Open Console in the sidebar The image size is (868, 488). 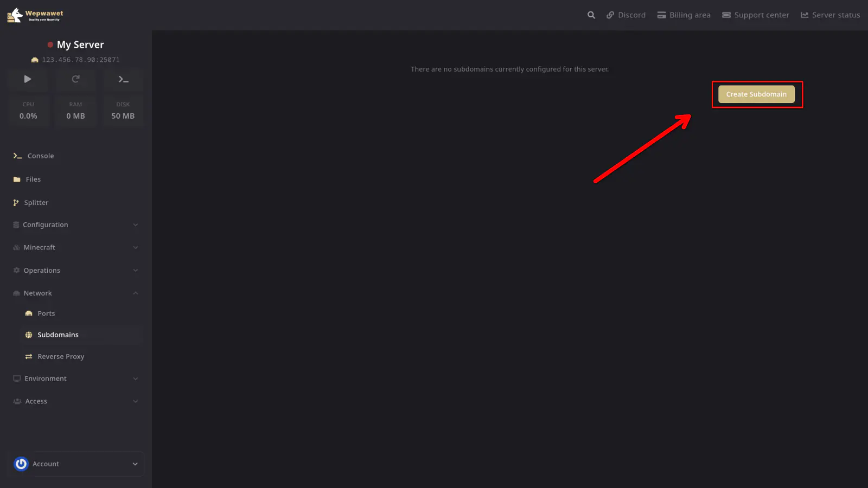(41, 156)
